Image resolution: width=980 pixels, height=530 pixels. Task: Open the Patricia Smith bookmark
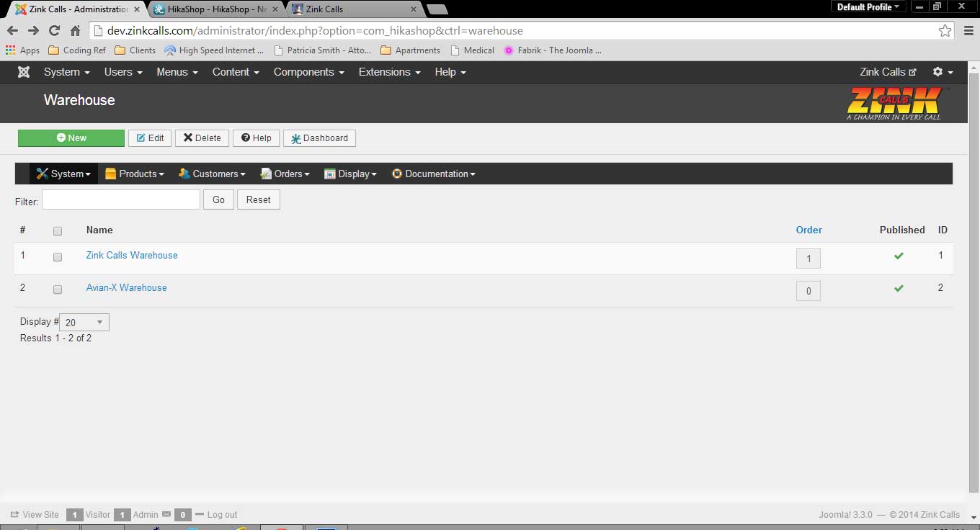[x=323, y=50]
